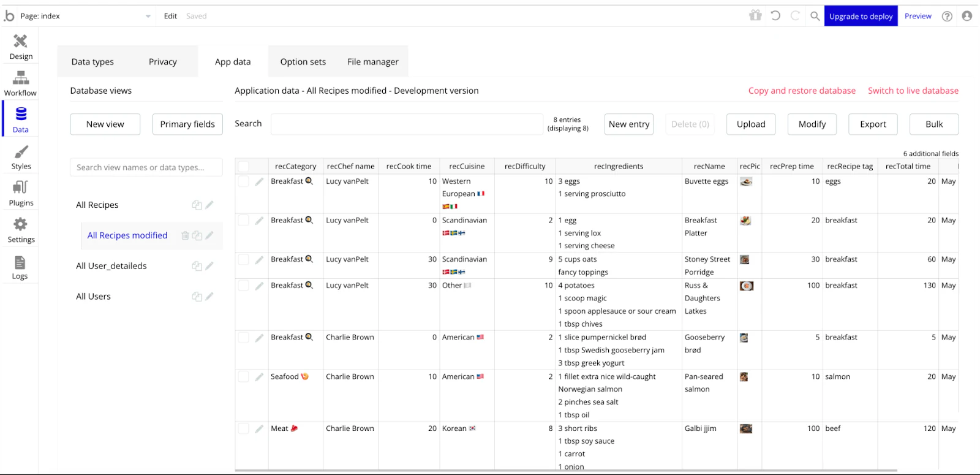Viewport: 980px width, 475px height.
Task: Edit the All Recipes view with pencil icon
Action: [209, 205]
